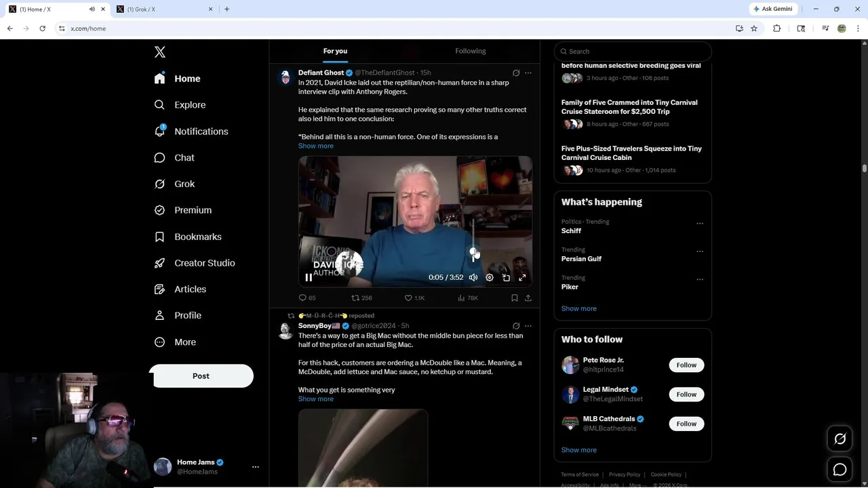Follow MLB Cathedrals
This screenshot has width=868, height=488.
pos(686,424)
